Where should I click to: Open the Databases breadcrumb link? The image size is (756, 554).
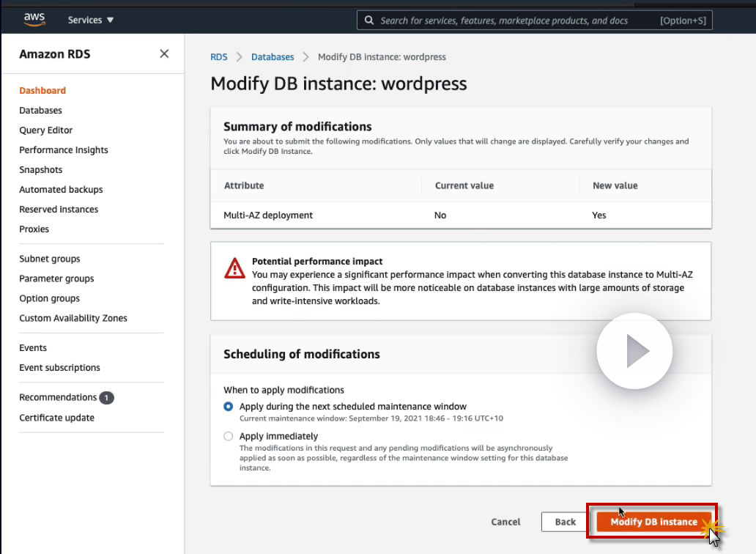coord(273,57)
